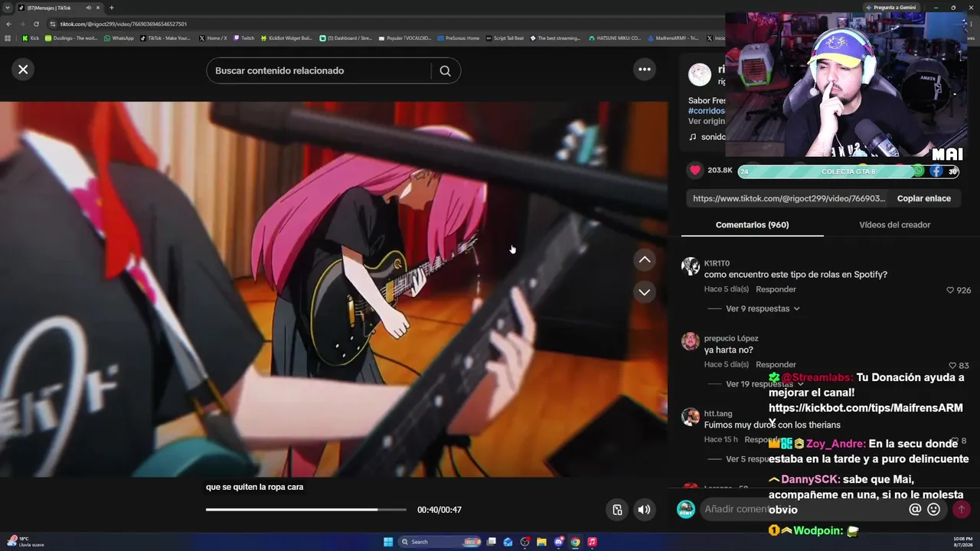Screen dimensions: 980x551
Task: Click the #corridos hashtag in the caption
Action: [x=706, y=111]
